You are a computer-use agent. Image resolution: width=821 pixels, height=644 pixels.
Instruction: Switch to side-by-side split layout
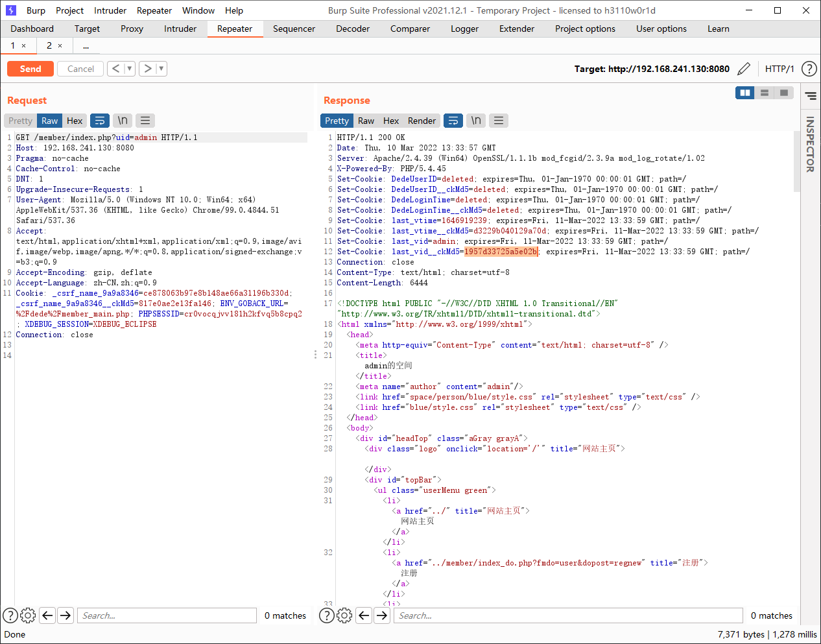click(x=745, y=93)
